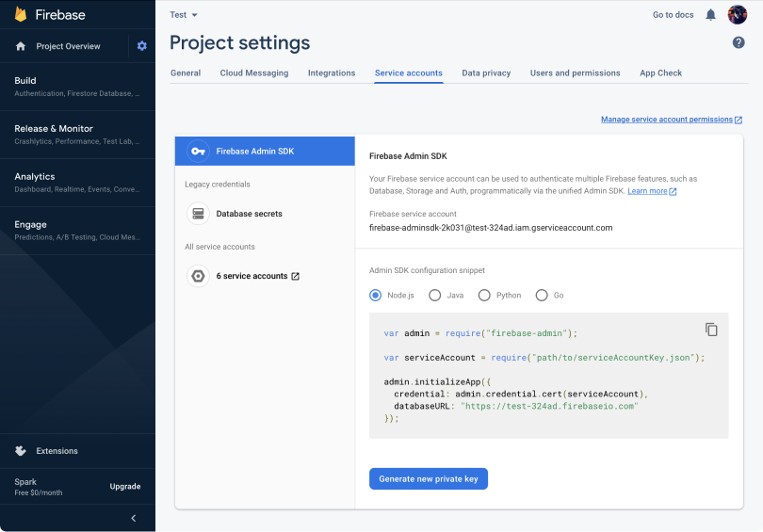
Task: Collapse the sidebar with the chevron arrow
Action: pyautogui.click(x=134, y=519)
